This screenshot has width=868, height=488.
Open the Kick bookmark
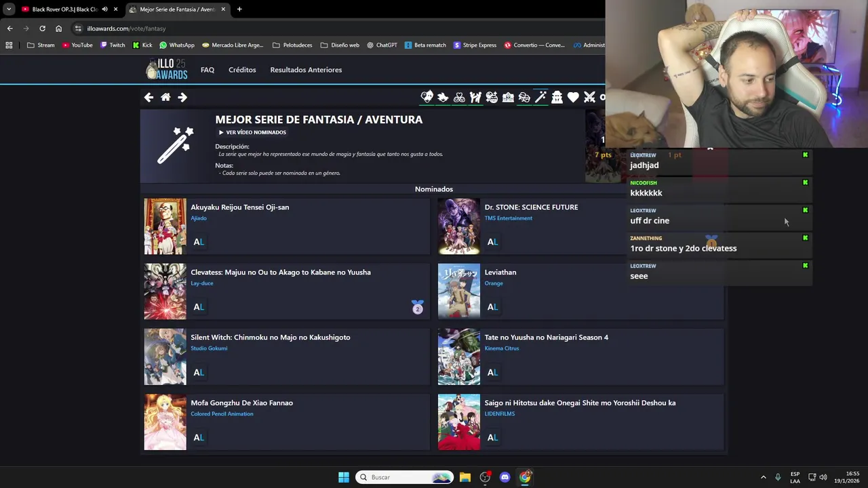point(142,45)
